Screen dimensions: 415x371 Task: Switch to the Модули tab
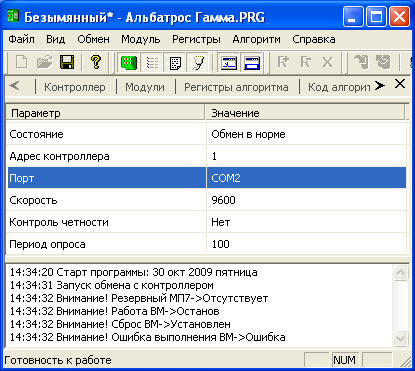145,87
